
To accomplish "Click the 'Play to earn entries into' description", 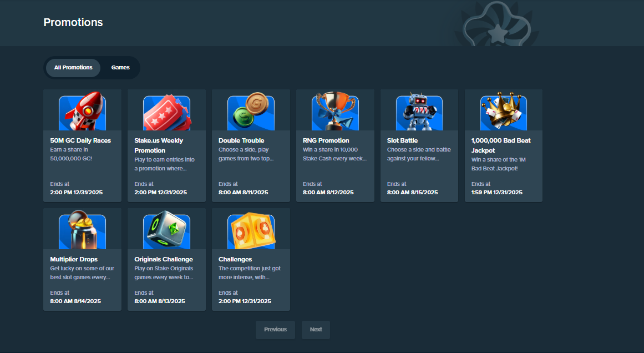I will (x=165, y=164).
